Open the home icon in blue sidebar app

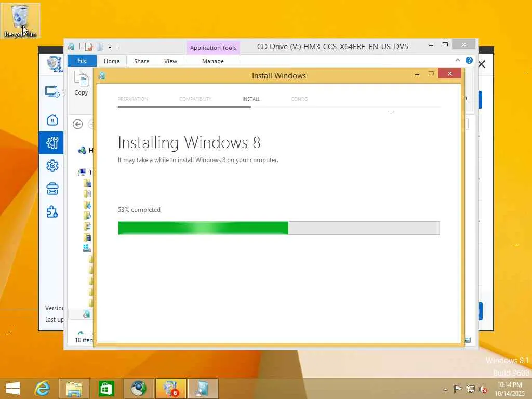[x=52, y=120]
